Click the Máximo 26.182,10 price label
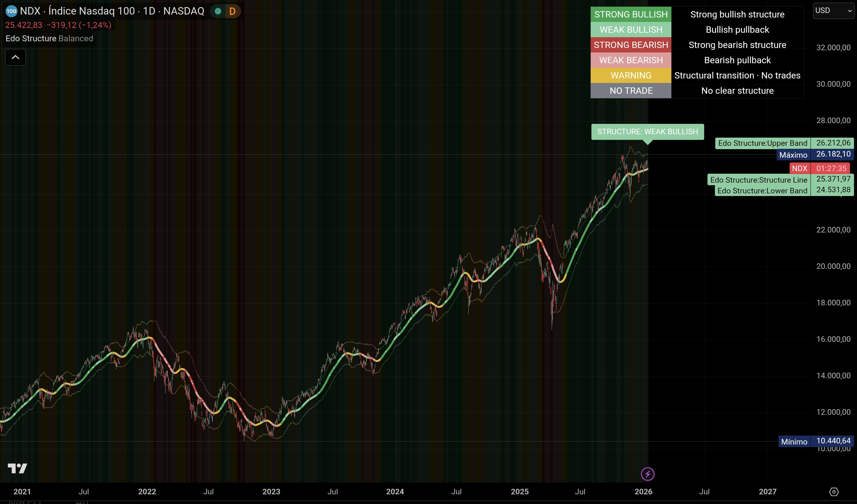This screenshot has height=504, width=857. (815, 155)
